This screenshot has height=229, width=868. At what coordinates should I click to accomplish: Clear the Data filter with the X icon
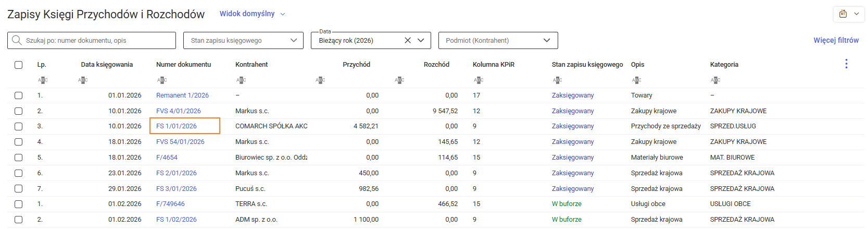click(408, 40)
